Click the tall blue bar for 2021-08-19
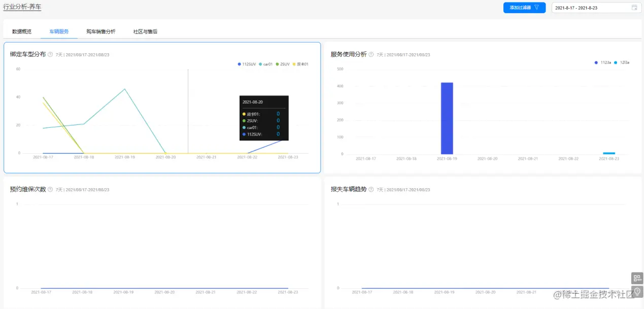 click(x=447, y=118)
